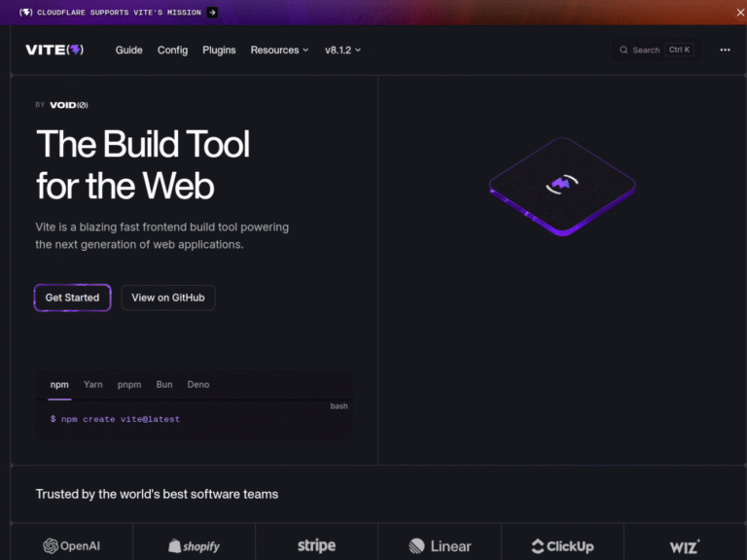Close the Cloudflare announcement banner
Image resolution: width=747 pixels, height=560 pixels.
click(740, 13)
